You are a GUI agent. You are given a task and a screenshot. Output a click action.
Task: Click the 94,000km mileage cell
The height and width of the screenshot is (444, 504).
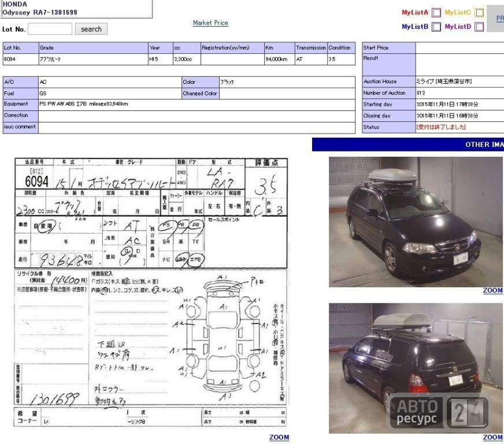click(279, 59)
